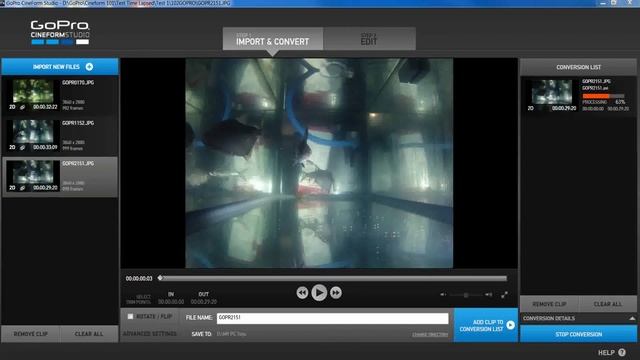The height and width of the screenshot is (360, 640).
Task: Switch to Import & Convert tab
Action: pos(273,39)
